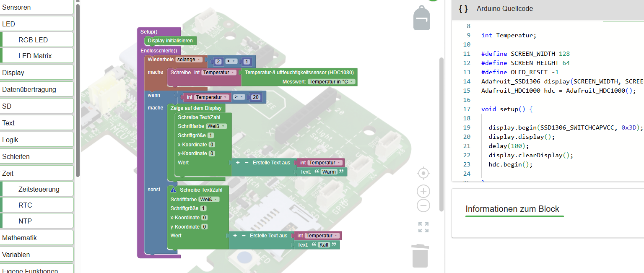The width and height of the screenshot is (644, 273).
Task: Click the Informationen zum Block heading
Action: (512, 209)
